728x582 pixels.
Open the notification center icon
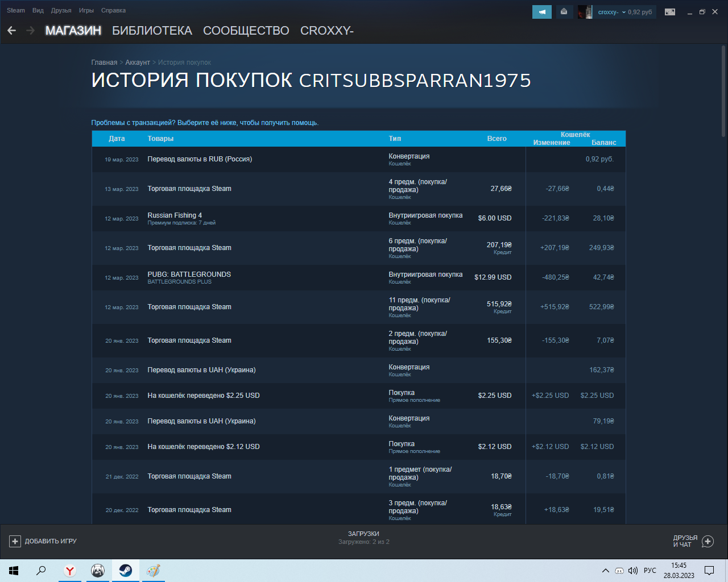click(709, 571)
